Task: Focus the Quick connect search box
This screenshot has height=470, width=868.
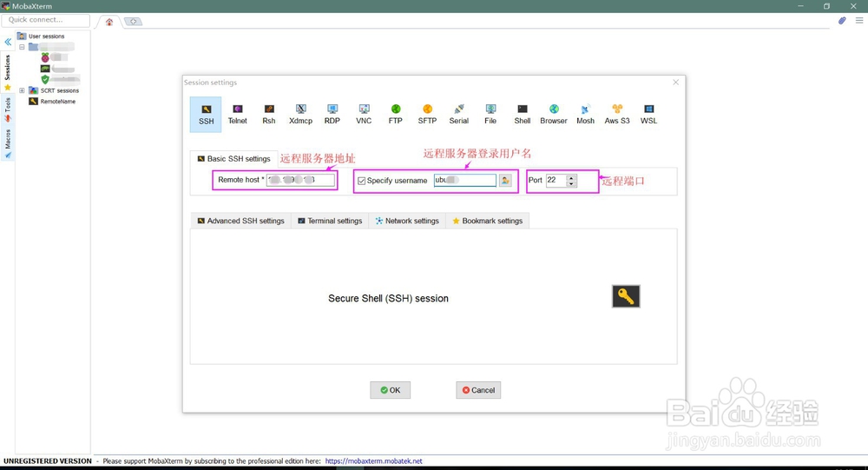Action: [x=46, y=20]
